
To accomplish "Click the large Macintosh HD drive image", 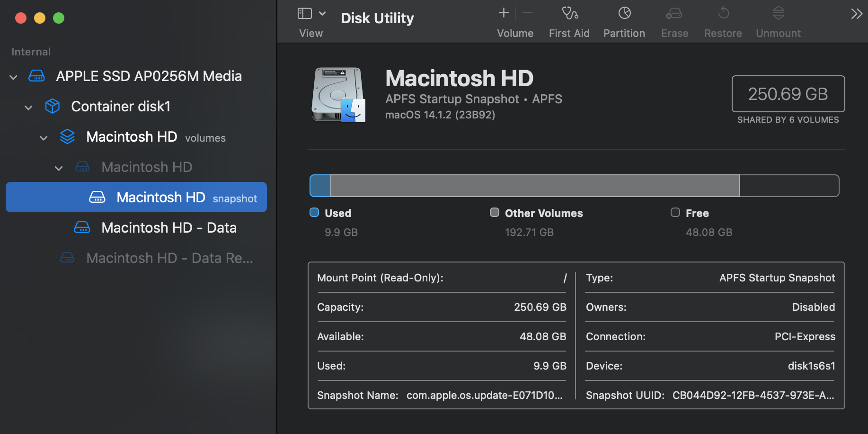I will [338, 95].
